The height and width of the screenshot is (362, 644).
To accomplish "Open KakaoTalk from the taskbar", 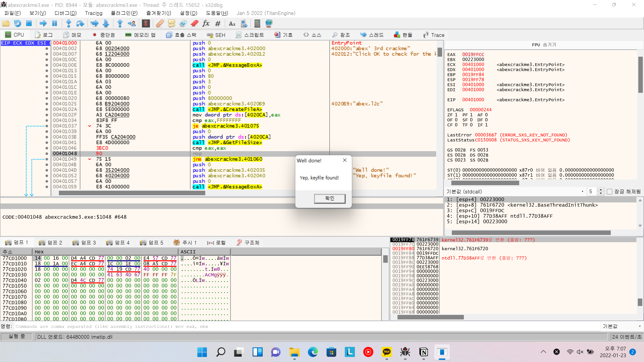I will click(387, 352).
